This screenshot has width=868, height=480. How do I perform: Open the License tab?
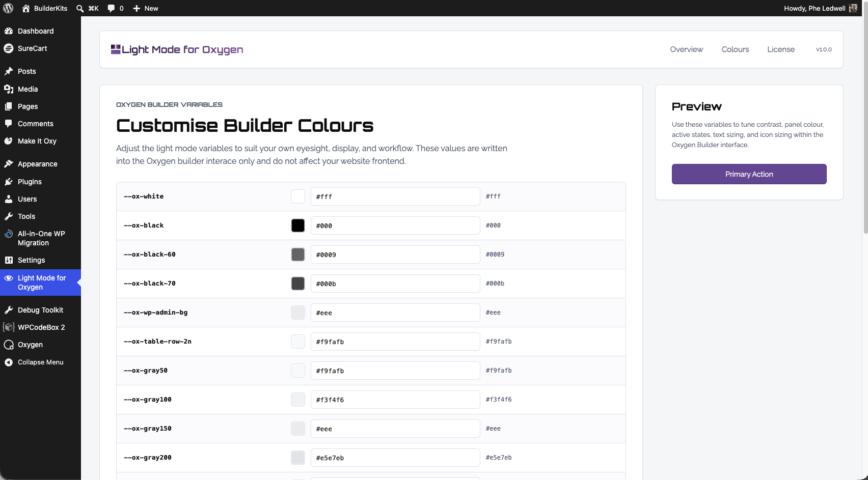pos(781,49)
